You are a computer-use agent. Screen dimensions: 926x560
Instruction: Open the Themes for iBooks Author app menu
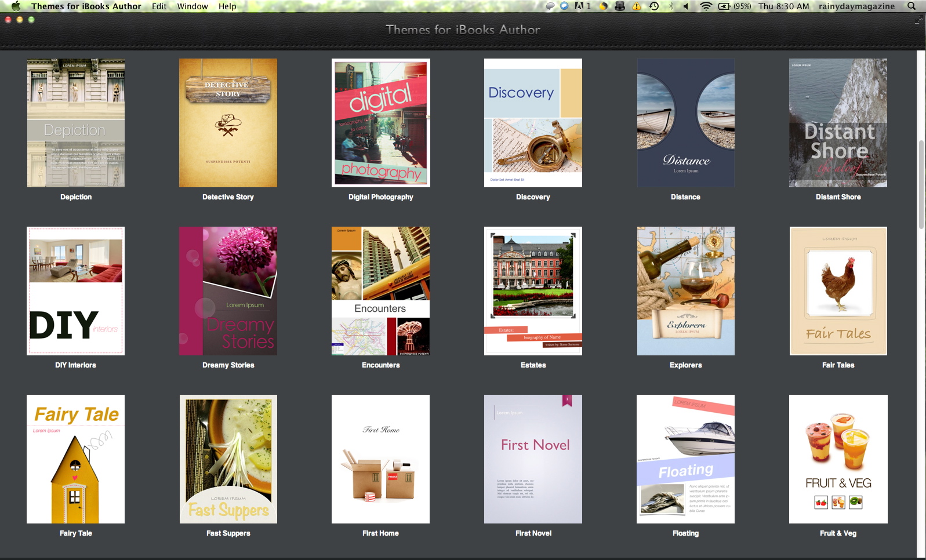(86, 6)
